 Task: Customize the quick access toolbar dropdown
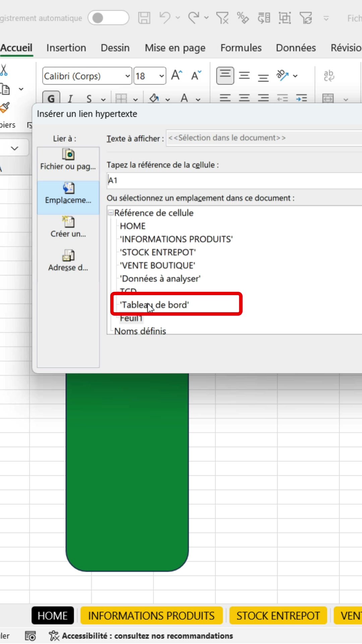point(326,18)
